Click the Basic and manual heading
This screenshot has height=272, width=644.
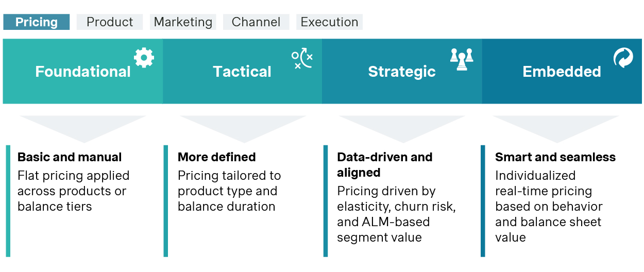click(x=70, y=157)
